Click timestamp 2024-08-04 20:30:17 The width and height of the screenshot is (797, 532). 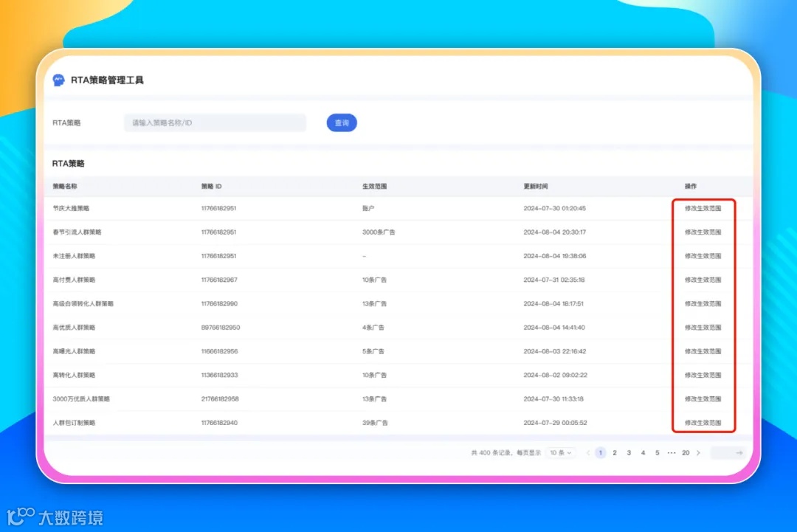[x=554, y=232]
